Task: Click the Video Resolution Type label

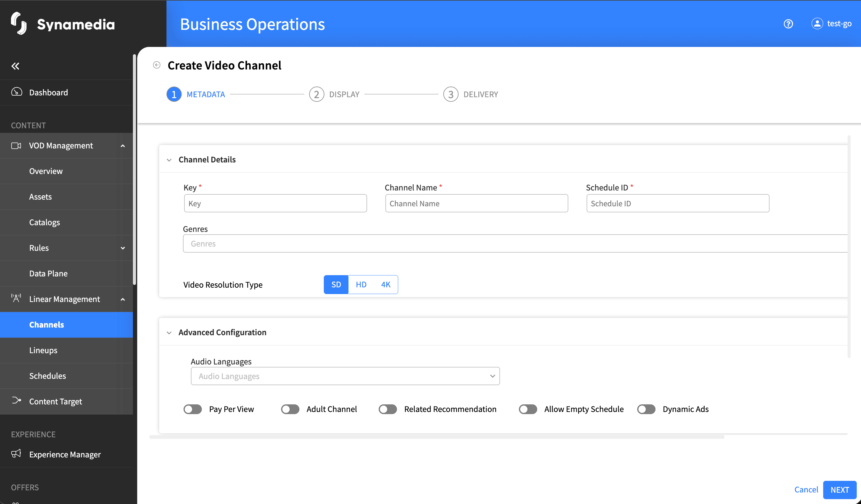Action: point(223,285)
